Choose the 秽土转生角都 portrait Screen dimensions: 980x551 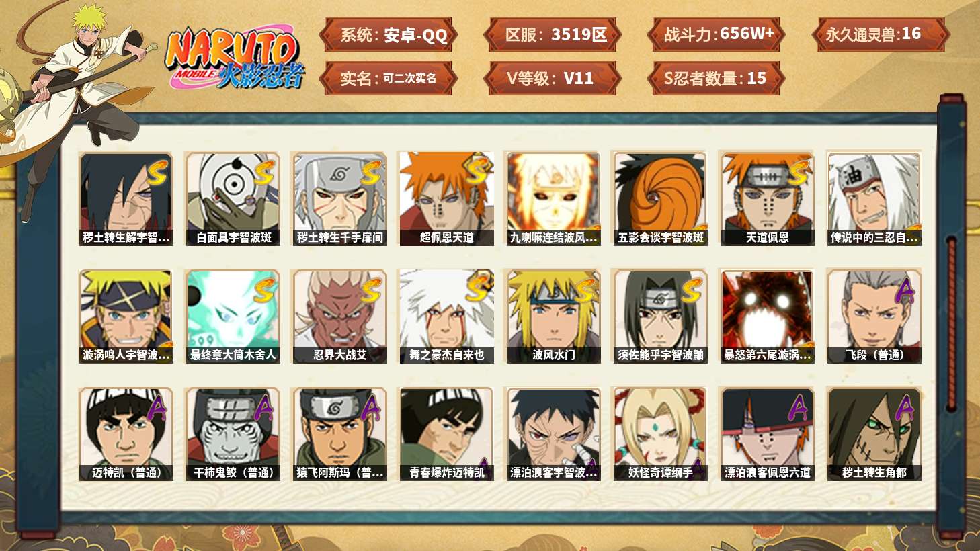point(874,434)
